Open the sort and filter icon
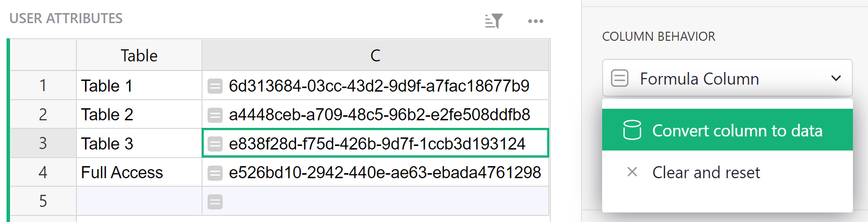This screenshot has height=222, width=868. [x=494, y=21]
